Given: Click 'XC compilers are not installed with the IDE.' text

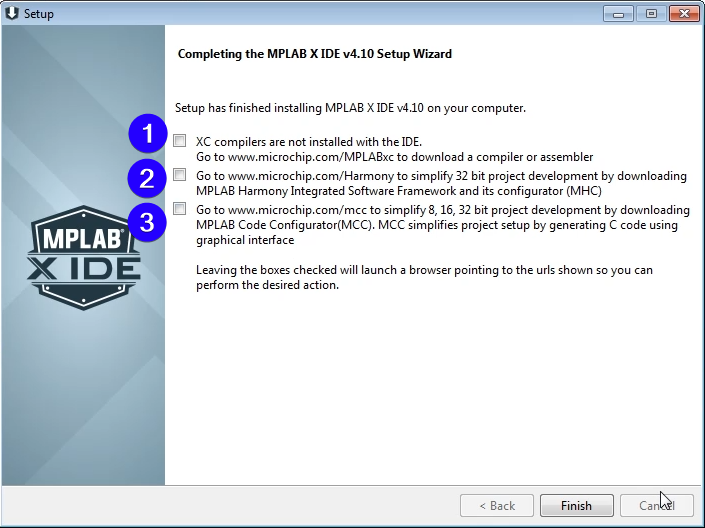Looking at the screenshot, I should pos(309,142).
